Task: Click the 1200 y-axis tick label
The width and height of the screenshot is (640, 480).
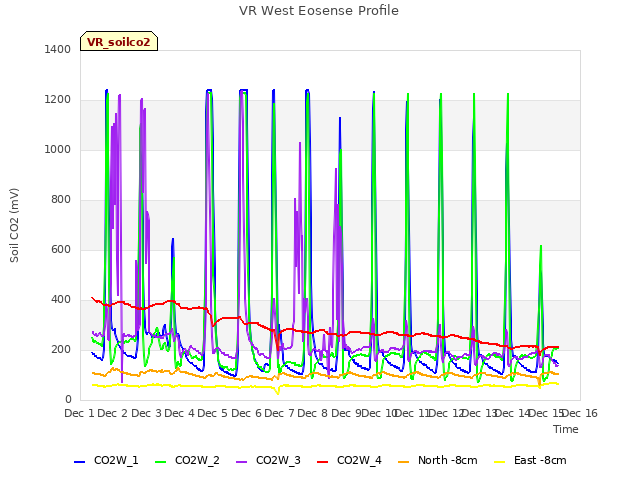Action: pos(58,100)
